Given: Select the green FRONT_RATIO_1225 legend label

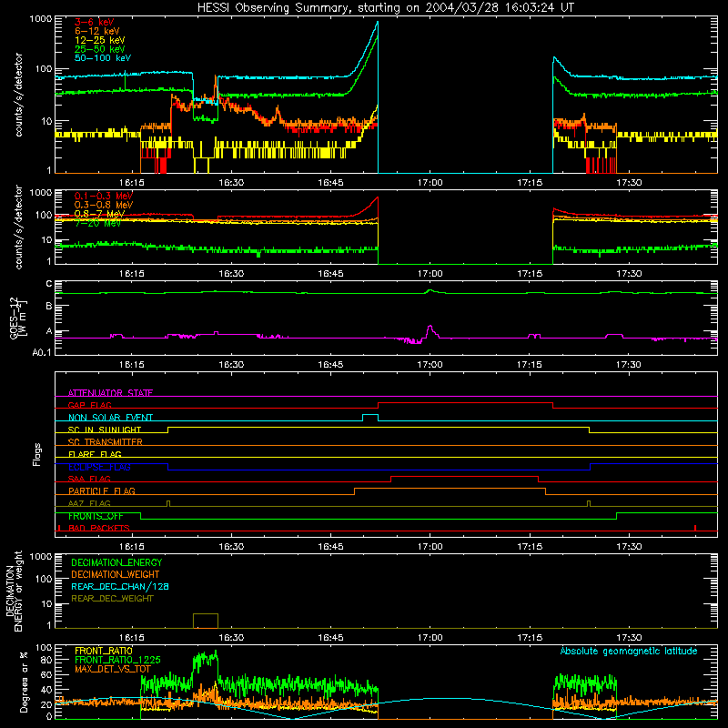Looking at the screenshot, I should pos(117,660).
